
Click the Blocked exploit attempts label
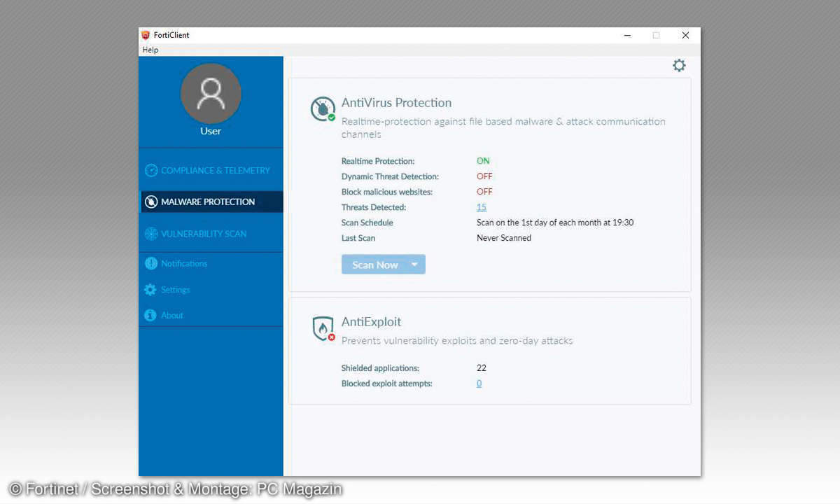(x=387, y=384)
